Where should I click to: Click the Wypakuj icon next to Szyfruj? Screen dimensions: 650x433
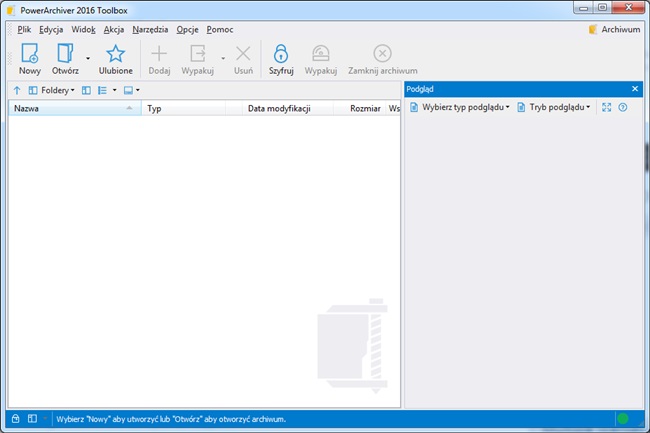[320, 59]
